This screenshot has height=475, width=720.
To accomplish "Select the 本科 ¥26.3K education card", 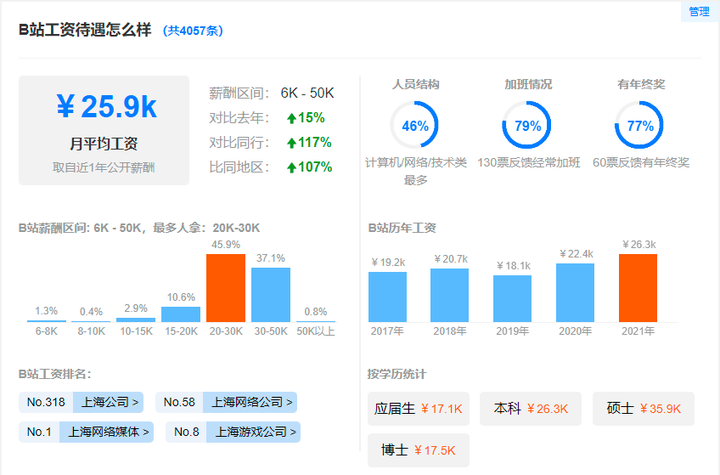I will tap(531, 409).
